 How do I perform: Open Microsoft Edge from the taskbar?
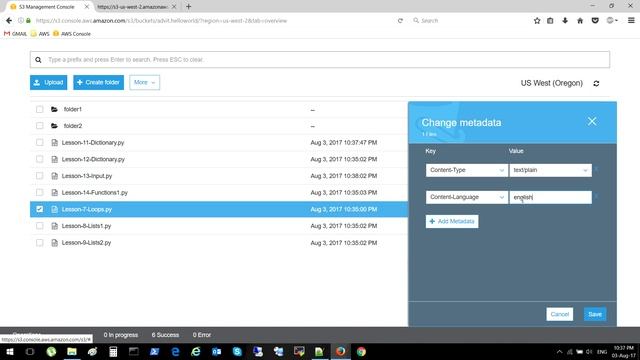point(175,351)
